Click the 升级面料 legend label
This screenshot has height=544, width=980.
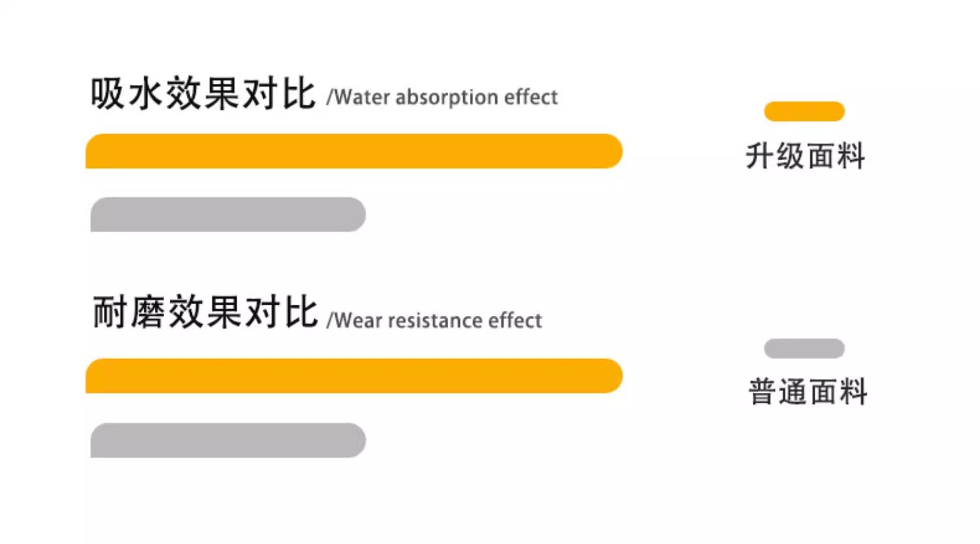tap(806, 156)
